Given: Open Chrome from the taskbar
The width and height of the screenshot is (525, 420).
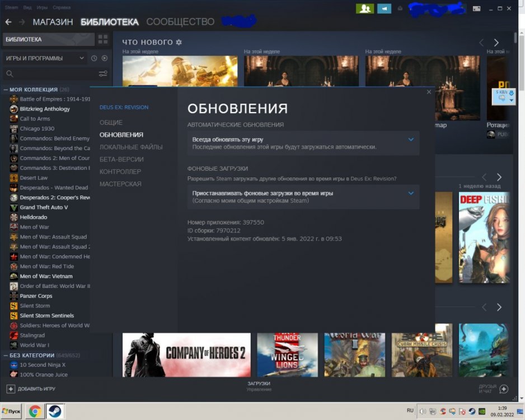Looking at the screenshot, I should click(35, 412).
